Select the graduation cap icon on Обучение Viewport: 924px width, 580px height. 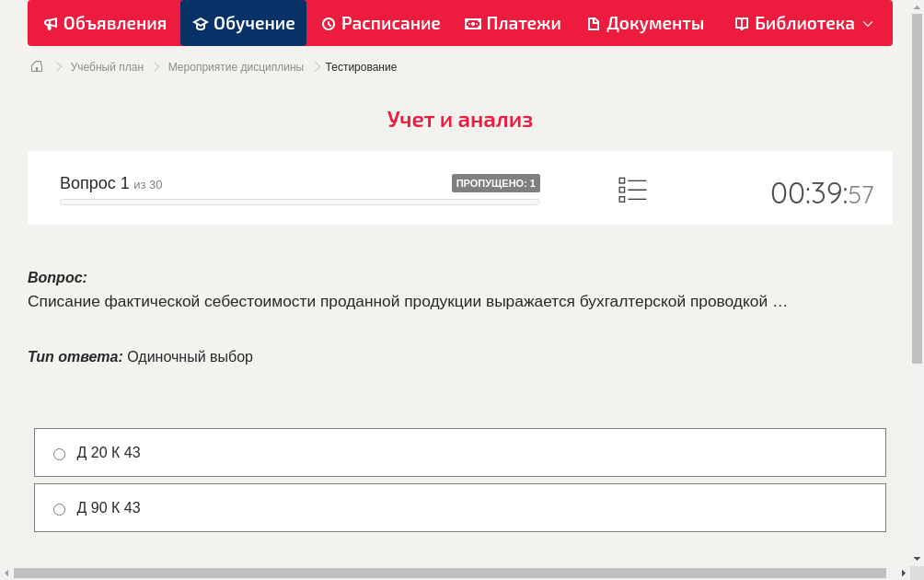202,23
